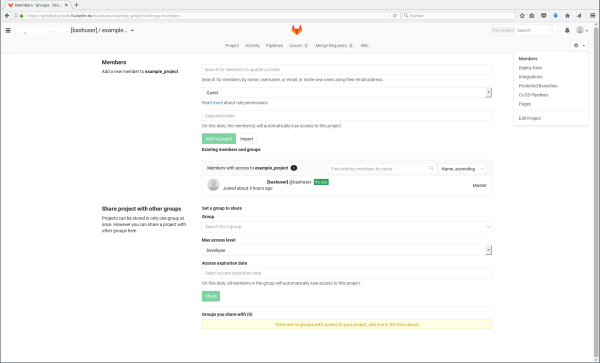The height and width of the screenshot is (363, 600).
Task: Switch to the Project tab
Action: (232, 46)
